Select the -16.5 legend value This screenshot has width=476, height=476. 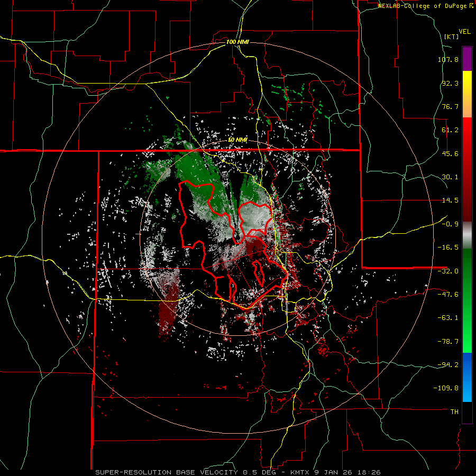(x=448, y=248)
